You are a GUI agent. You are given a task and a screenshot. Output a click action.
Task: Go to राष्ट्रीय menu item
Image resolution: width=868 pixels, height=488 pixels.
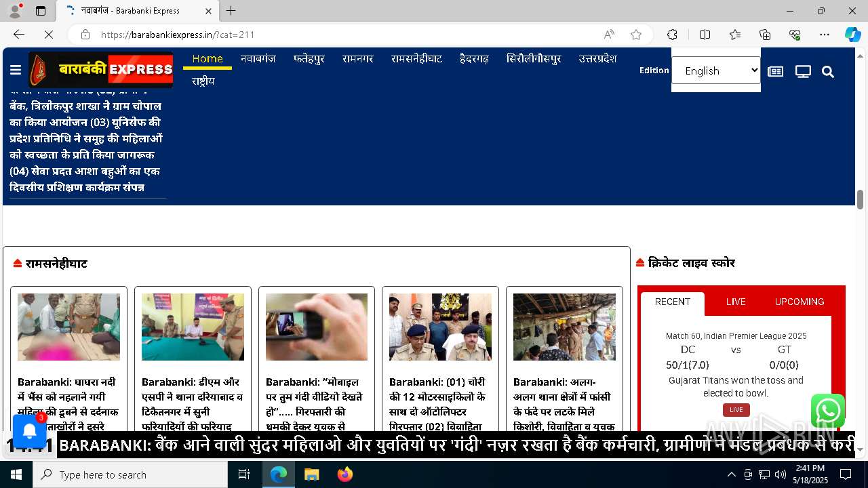[x=203, y=81]
